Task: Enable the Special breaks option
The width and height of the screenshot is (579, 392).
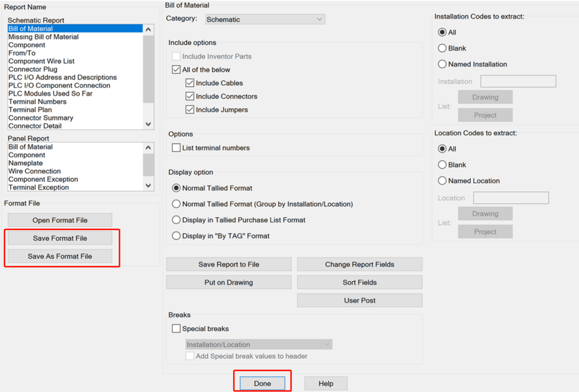Action: (x=176, y=328)
